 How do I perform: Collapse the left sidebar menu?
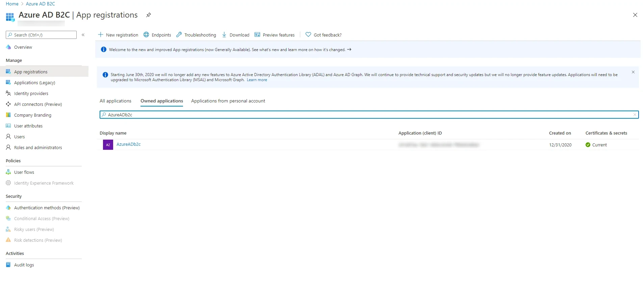coord(83,35)
